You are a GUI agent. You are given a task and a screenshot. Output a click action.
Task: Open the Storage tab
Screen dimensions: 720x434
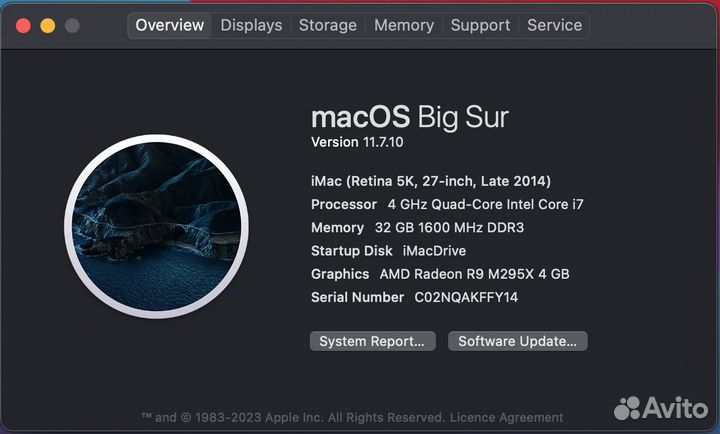tap(327, 25)
